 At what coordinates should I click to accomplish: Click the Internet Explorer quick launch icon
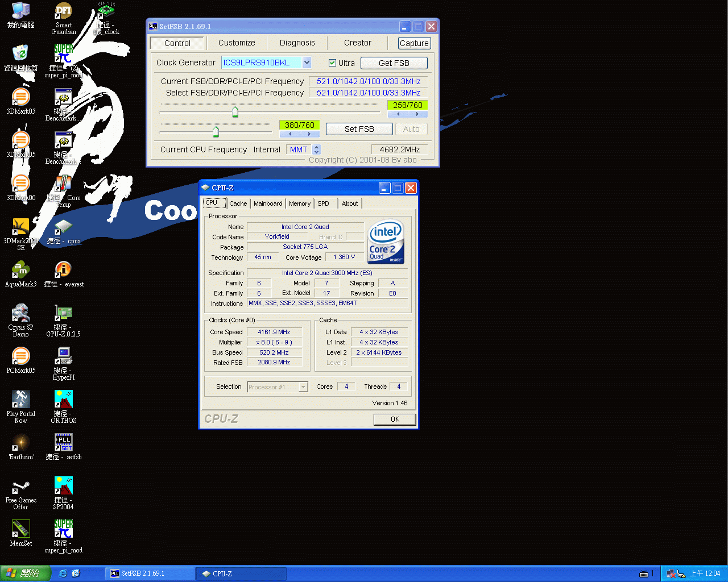(63, 573)
